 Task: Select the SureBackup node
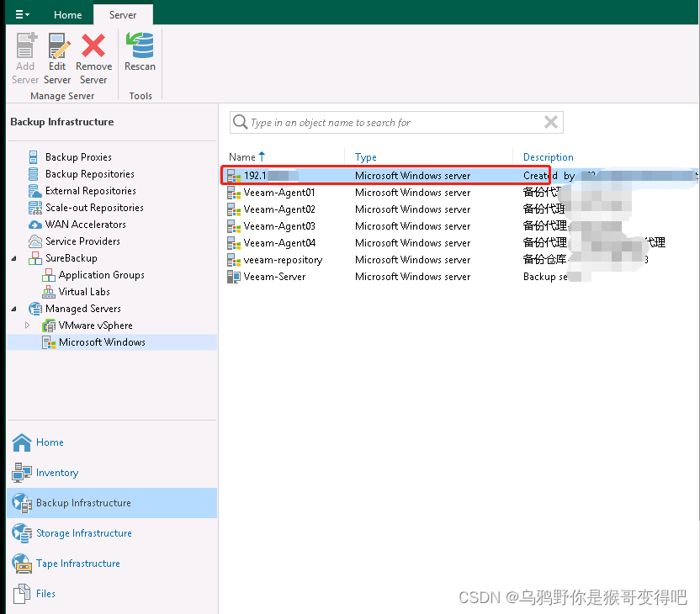pyautogui.click(x=72, y=258)
